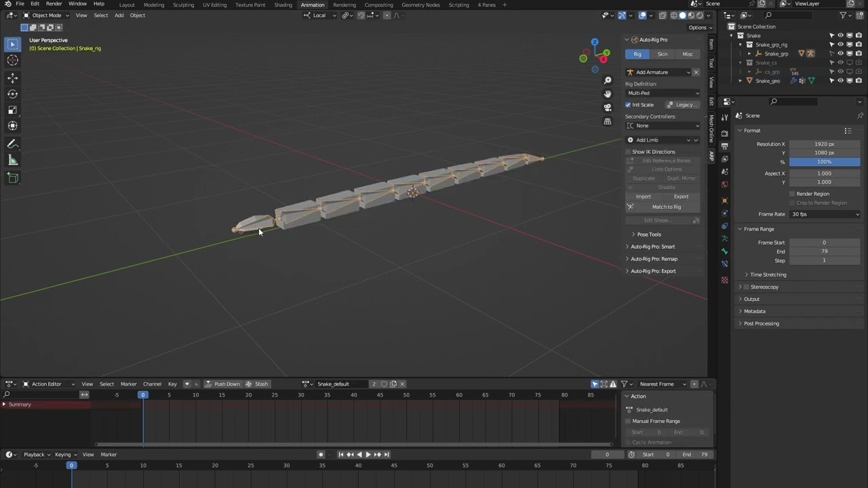This screenshot has width=868, height=488.
Task: Choose the Move tool
Action: pyautogui.click(x=12, y=79)
